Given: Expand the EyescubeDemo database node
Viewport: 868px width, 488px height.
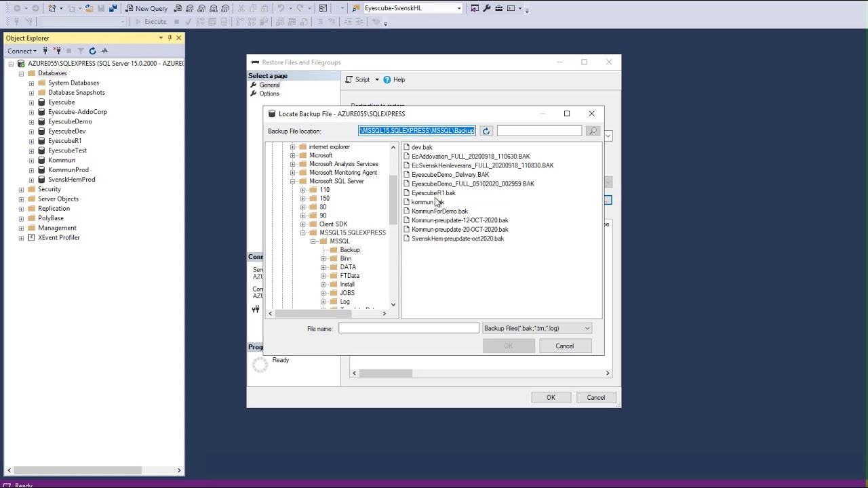Looking at the screenshot, I should pyautogui.click(x=31, y=122).
